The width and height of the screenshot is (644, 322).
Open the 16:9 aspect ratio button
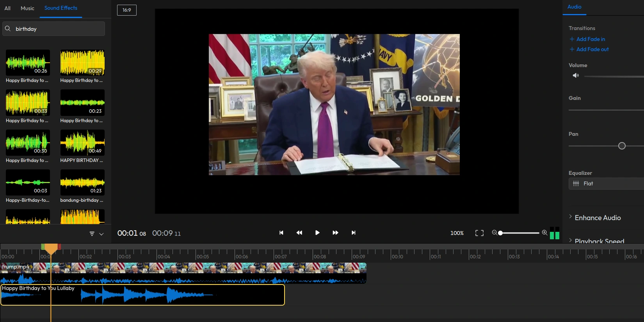click(x=127, y=10)
